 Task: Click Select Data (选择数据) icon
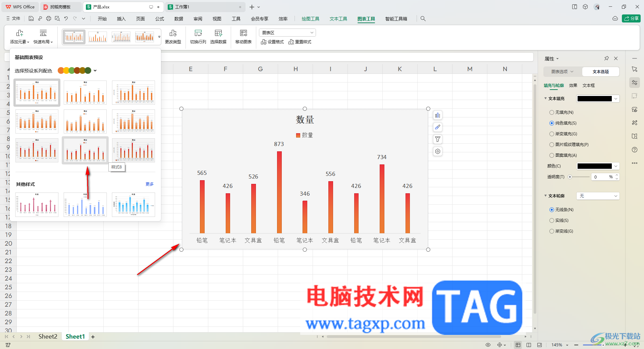(218, 33)
